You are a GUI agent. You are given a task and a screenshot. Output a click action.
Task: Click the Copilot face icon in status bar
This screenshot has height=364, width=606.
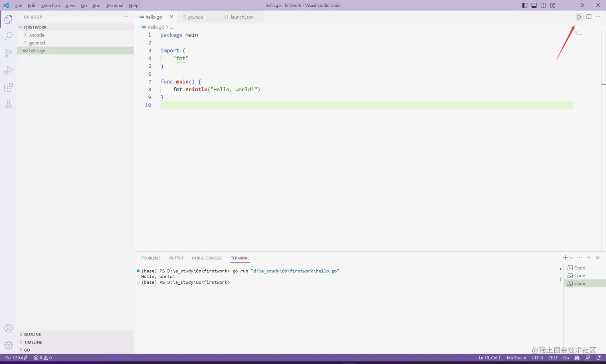click(577, 358)
